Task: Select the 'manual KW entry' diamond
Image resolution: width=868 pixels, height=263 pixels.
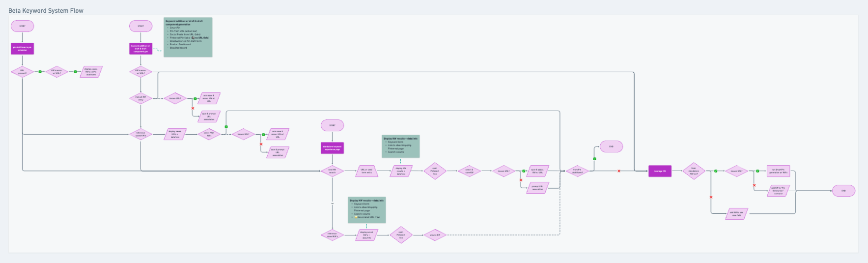Action: [x=141, y=98]
